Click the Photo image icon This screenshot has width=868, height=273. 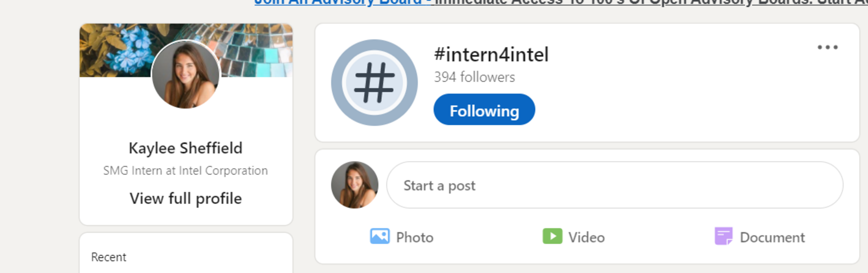tap(379, 236)
